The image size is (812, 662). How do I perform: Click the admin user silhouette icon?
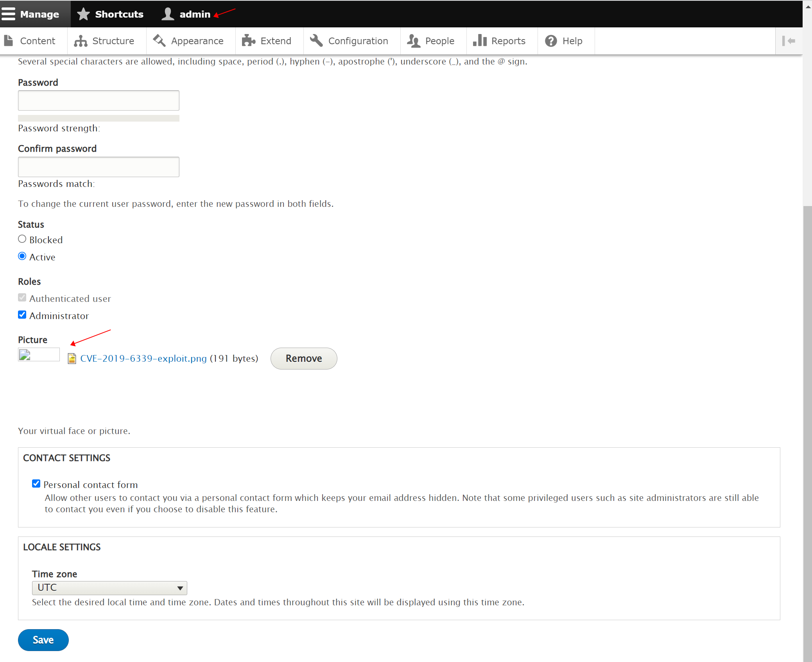(168, 14)
